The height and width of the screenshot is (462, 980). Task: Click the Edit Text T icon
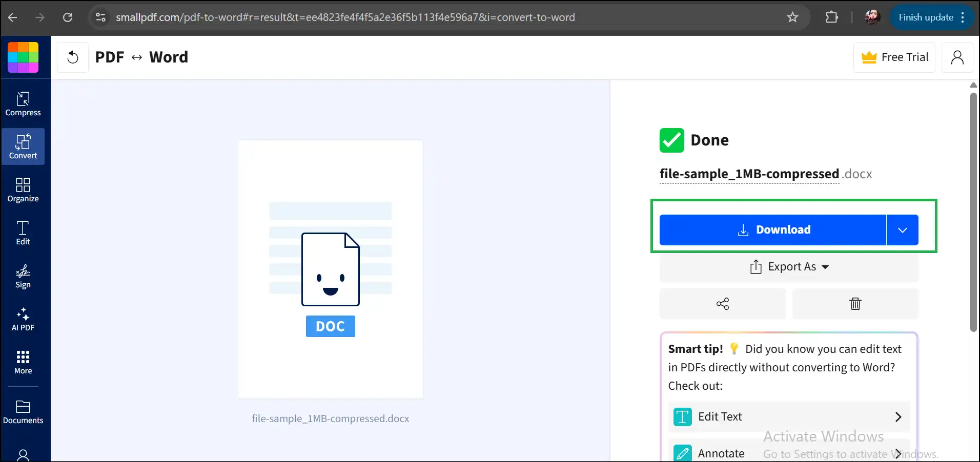(683, 417)
